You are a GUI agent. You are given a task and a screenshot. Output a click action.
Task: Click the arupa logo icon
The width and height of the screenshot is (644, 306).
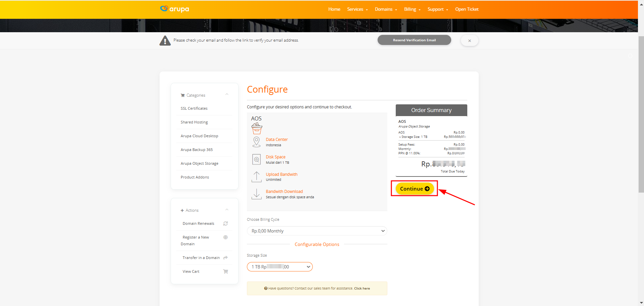(x=165, y=9)
